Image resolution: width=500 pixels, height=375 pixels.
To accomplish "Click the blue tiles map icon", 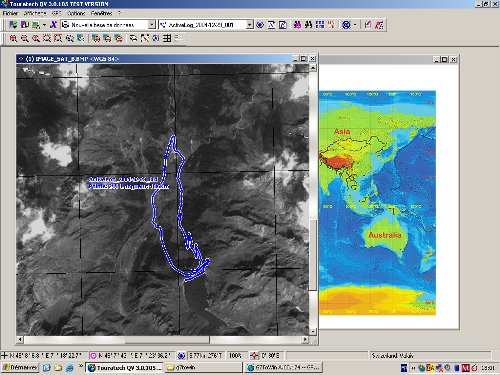I will (320, 25).
